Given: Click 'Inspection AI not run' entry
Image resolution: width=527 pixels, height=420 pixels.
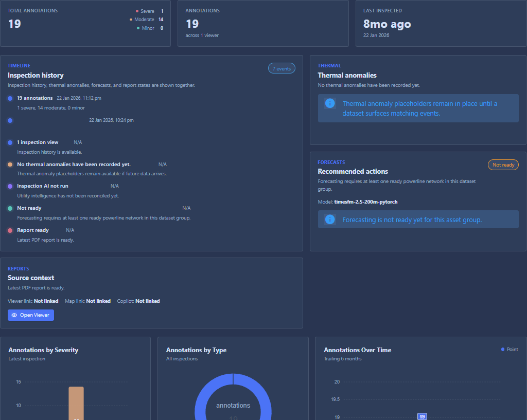Looking at the screenshot, I should coord(43,186).
